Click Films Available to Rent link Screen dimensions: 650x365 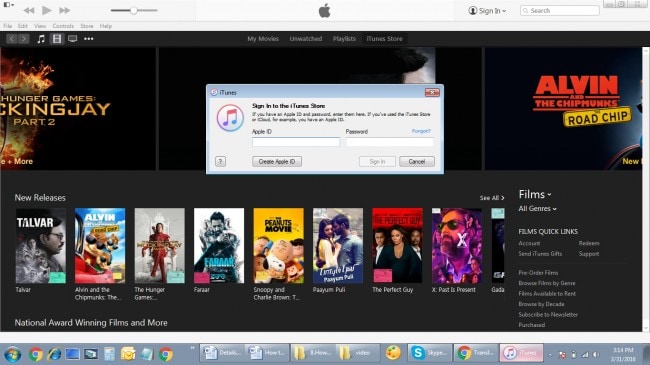(x=547, y=294)
